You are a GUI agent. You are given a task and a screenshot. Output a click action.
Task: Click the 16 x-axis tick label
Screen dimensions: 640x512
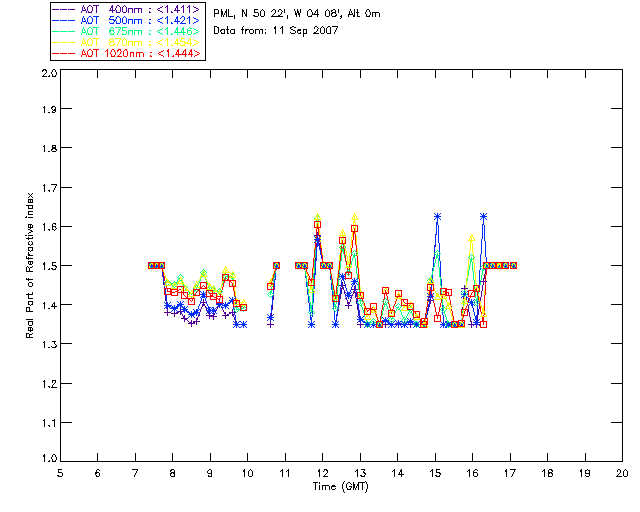(x=473, y=473)
